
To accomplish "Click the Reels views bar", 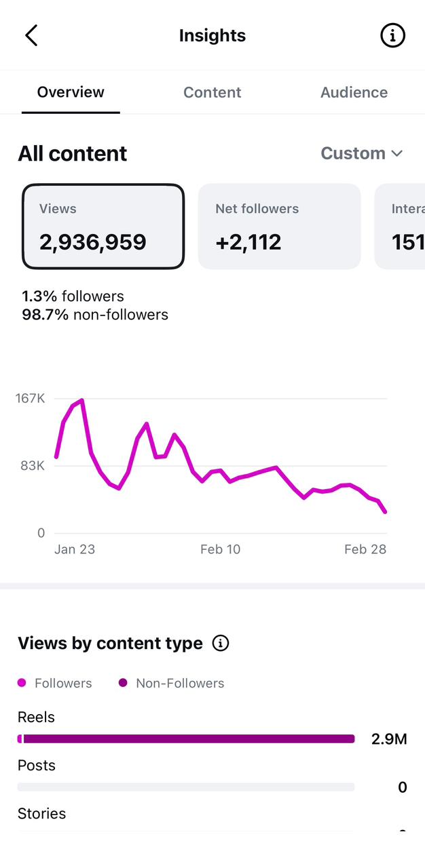I will point(186,738).
